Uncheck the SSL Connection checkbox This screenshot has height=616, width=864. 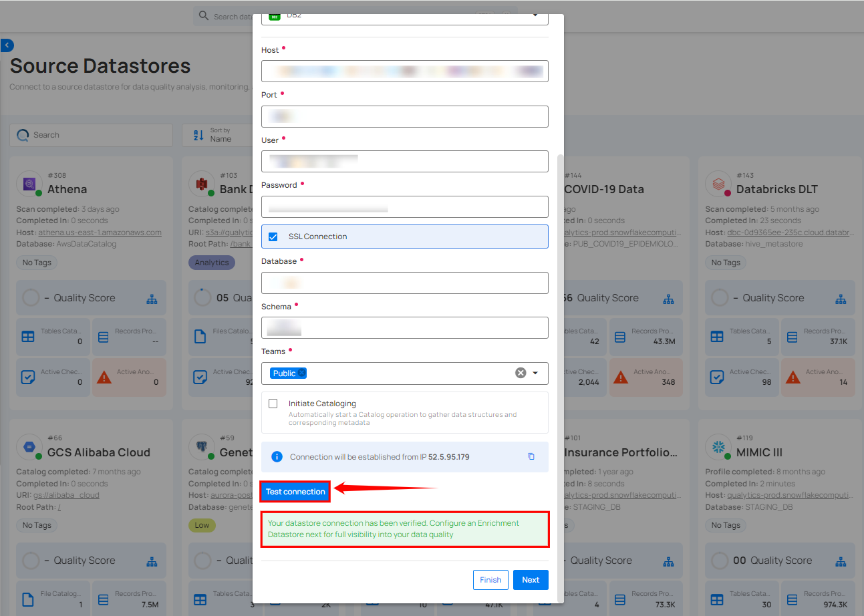click(x=273, y=237)
